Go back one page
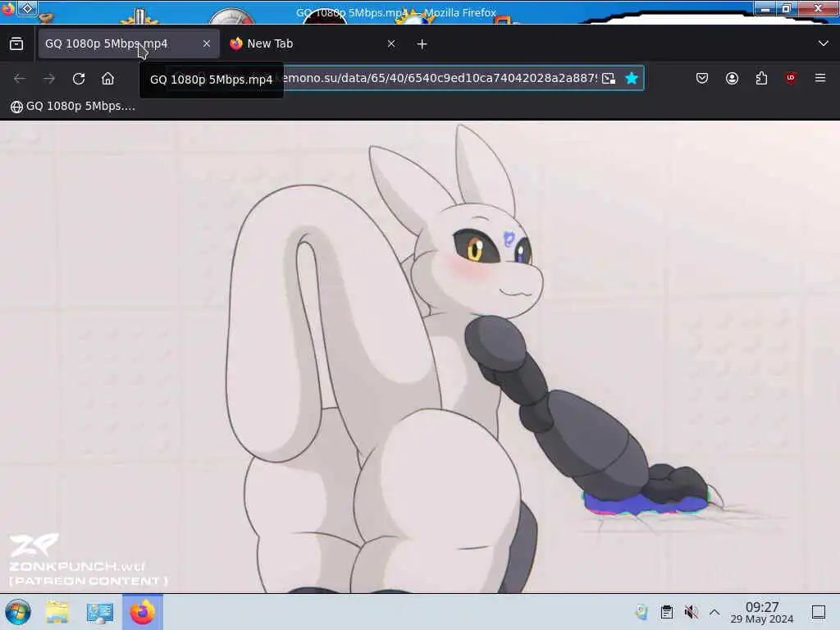 tap(20, 79)
